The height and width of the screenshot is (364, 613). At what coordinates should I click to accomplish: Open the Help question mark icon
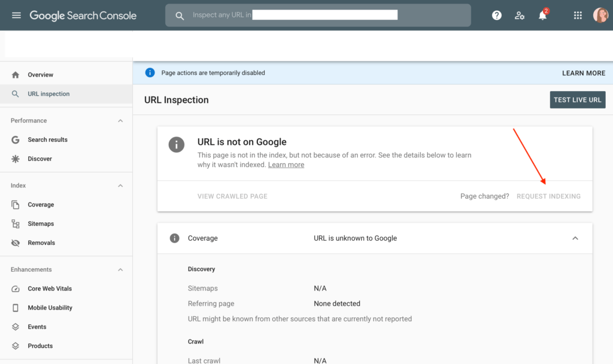pos(496,15)
